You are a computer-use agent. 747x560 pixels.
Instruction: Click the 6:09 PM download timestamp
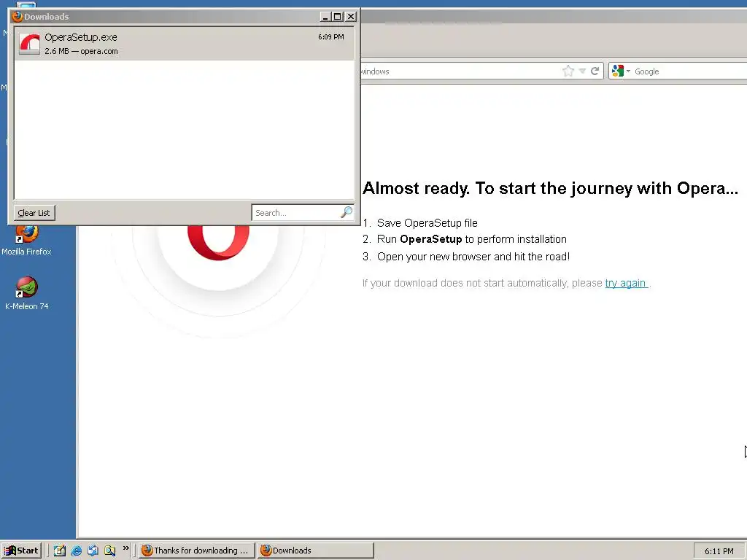(x=331, y=36)
